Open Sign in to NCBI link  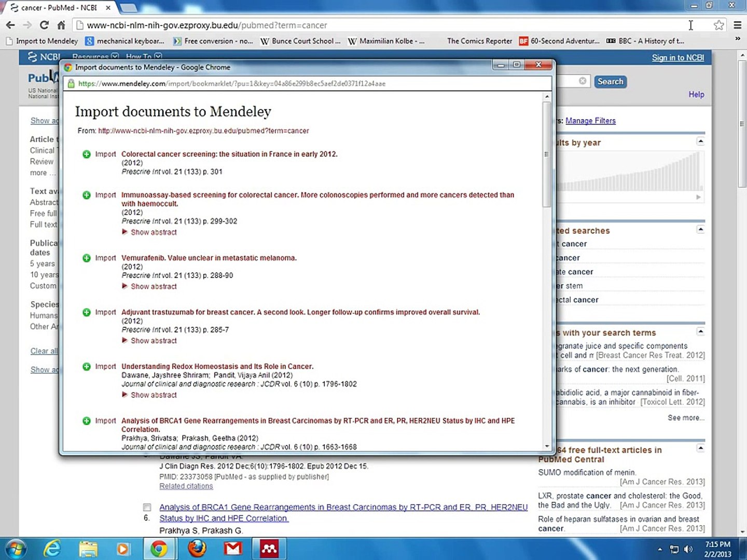pyautogui.click(x=678, y=58)
